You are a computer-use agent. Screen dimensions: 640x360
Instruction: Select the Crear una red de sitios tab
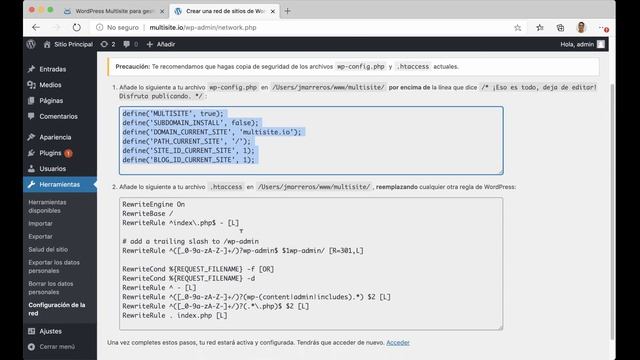pyautogui.click(x=225, y=11)
